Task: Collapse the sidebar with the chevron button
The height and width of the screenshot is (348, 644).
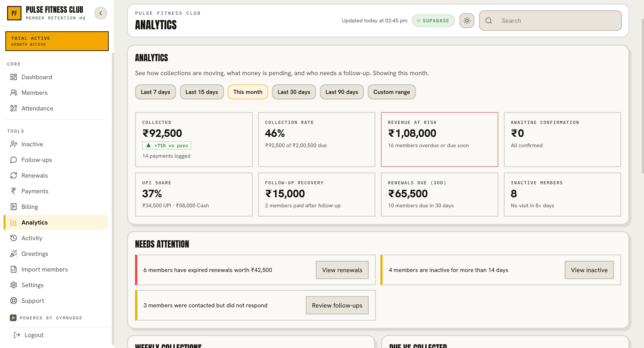Action: [x=100, y=13]
